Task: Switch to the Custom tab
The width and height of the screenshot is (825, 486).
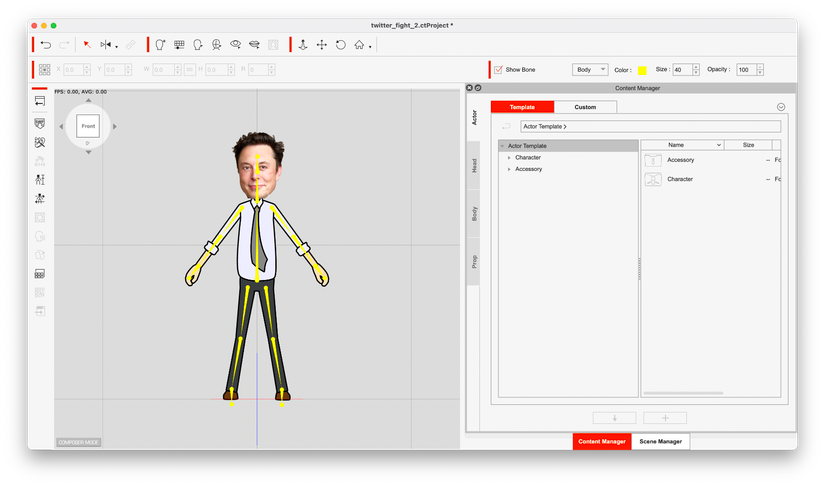Action: [585, 107]
